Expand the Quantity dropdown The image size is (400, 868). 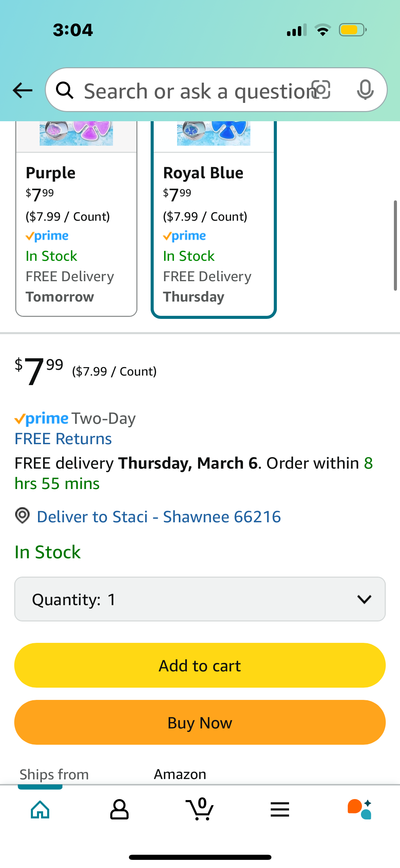click(x=200, y=599)
